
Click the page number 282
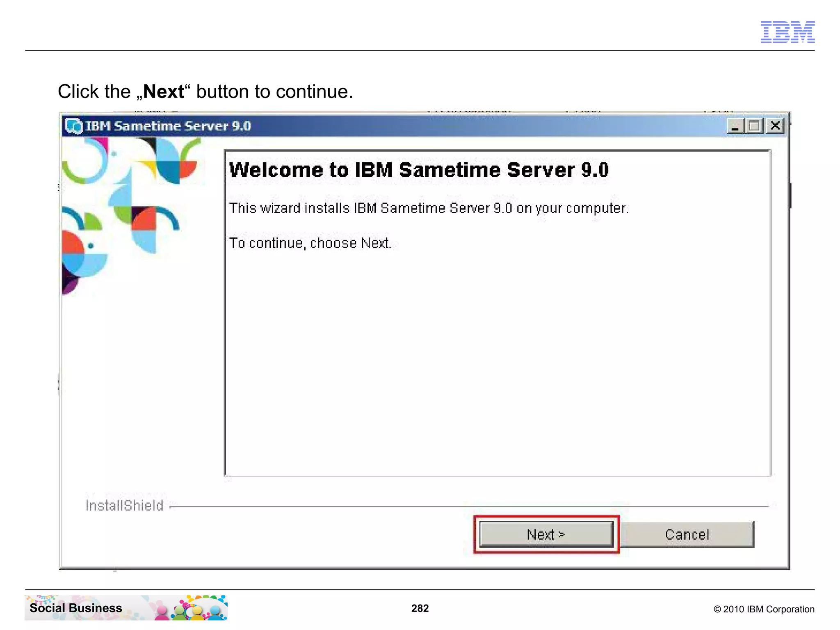coord(420,608)
